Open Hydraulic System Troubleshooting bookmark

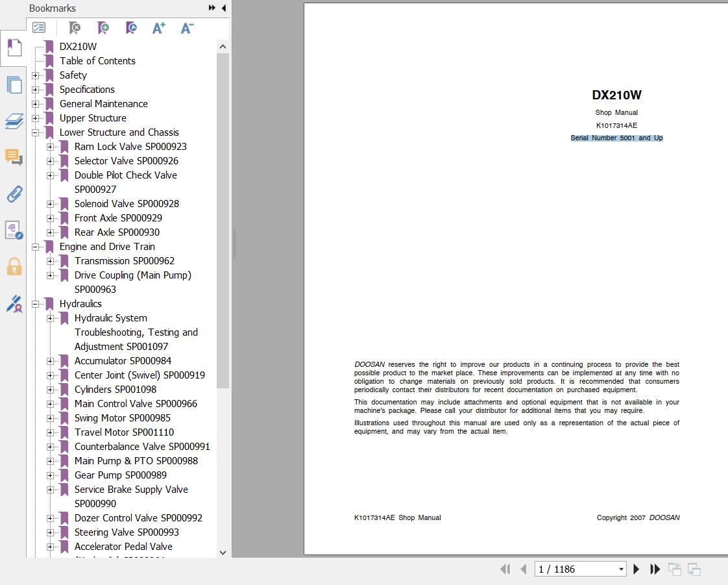click(136, 332)
